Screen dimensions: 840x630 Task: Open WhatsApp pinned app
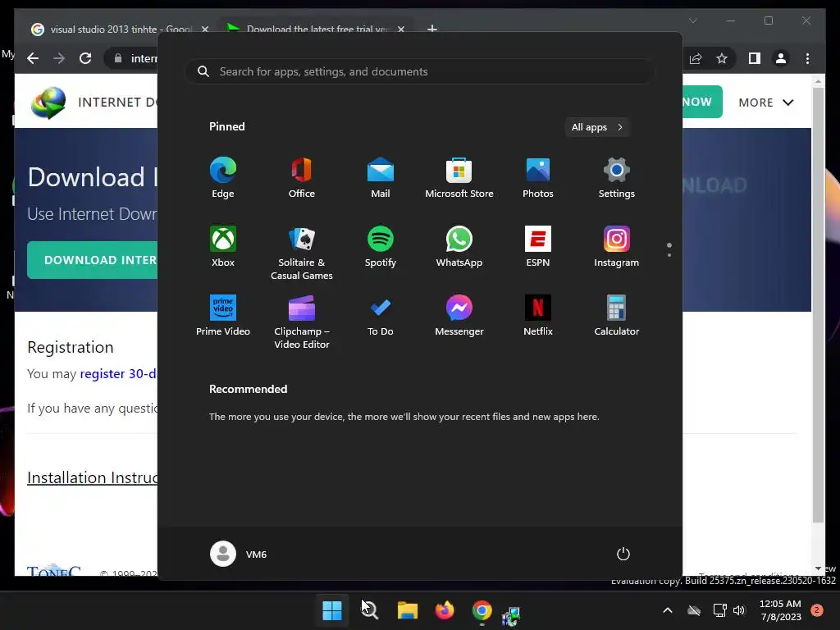459,247
